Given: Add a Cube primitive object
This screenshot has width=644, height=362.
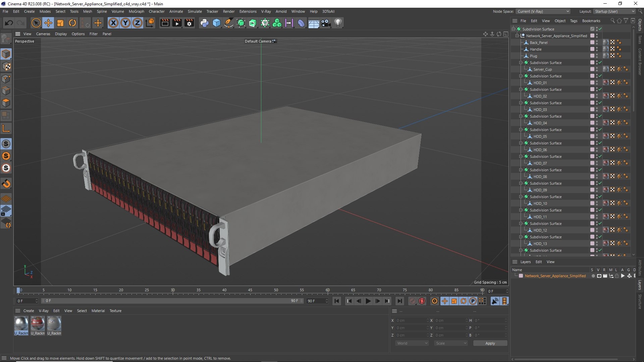Looking at the screenshot, I should (x=217, y=23).
